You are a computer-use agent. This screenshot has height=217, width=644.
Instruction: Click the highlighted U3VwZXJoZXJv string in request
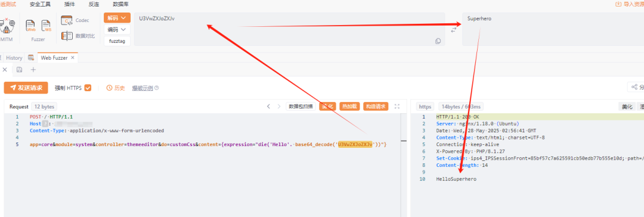[x=355, y=145]
